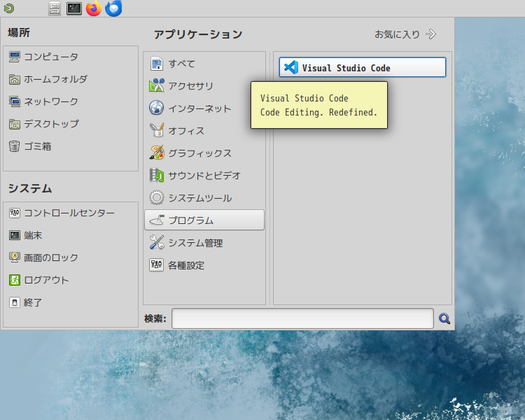Viewport: 525px width, 420px height.
Task: Select オフィス (Office) category
Action: click(204, 131)
